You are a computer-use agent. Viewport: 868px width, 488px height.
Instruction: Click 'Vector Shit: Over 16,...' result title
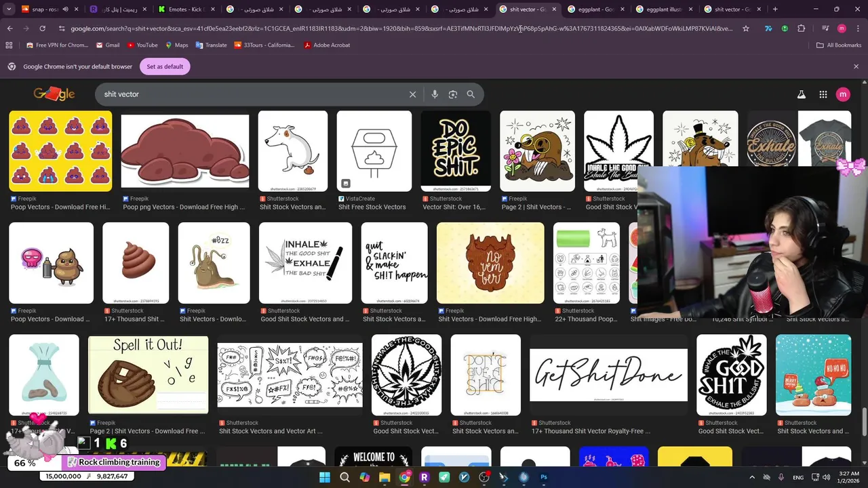[454, 207]
